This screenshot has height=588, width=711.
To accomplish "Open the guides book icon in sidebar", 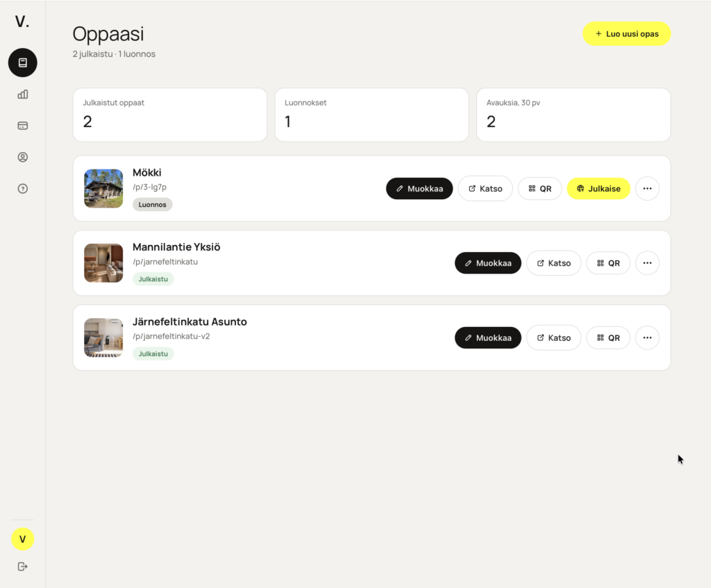I will coord(23,62).
